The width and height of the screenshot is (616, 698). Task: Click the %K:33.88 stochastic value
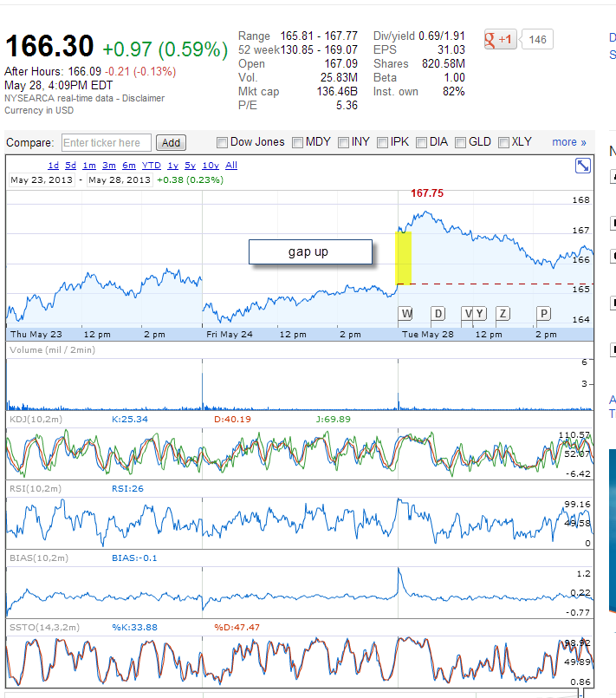pyautogui.click(x=135, y=628)
